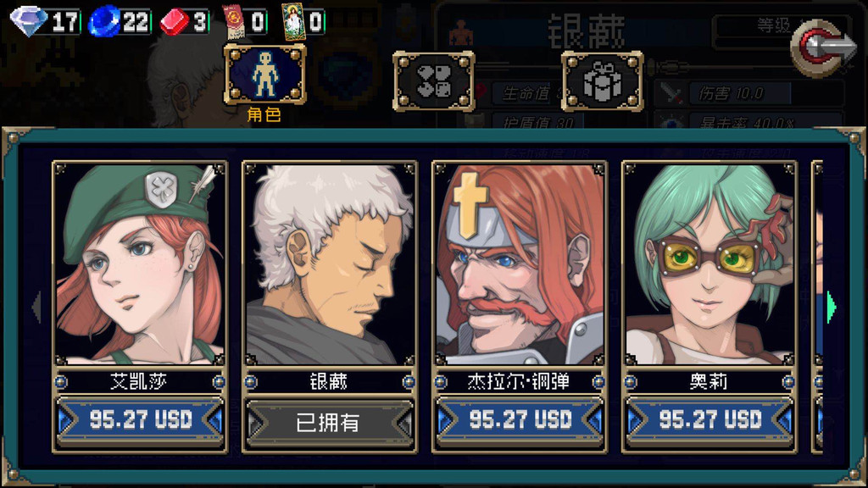
Task: Click the 银藏 name label
Action: (329, 381)
